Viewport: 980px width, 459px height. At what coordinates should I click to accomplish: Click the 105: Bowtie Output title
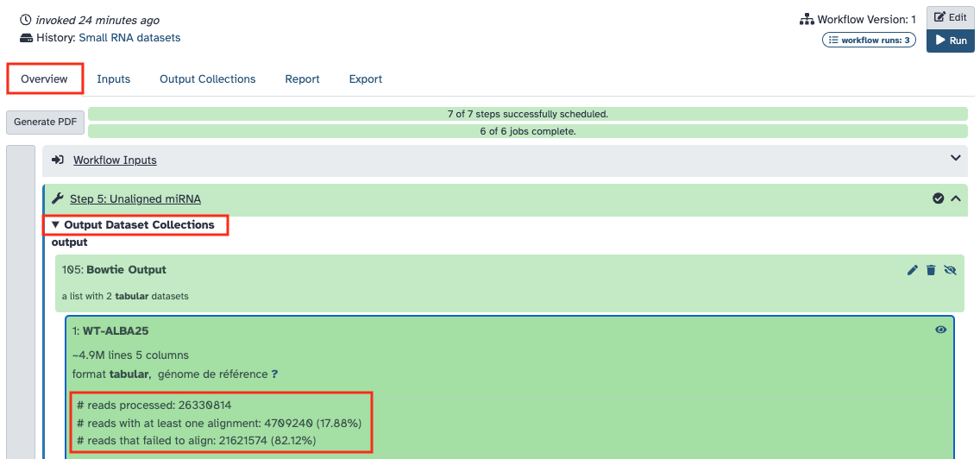pos(115,270)
